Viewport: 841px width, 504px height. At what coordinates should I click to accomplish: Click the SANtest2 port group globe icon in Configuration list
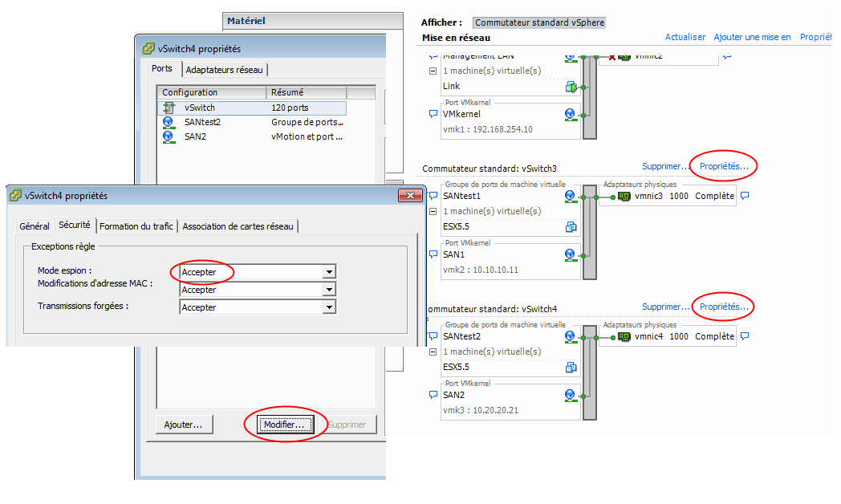coord(169,122)
